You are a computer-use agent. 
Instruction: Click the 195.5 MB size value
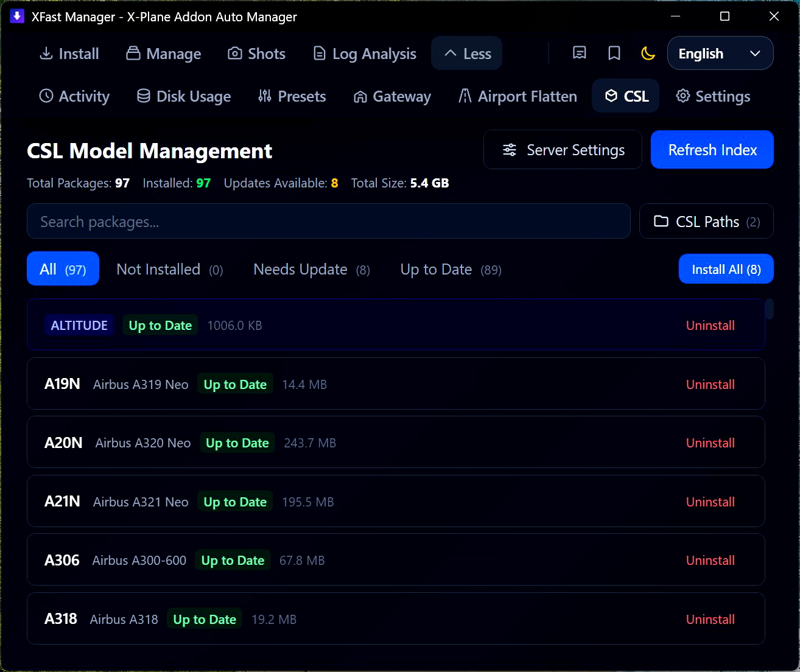308,502
